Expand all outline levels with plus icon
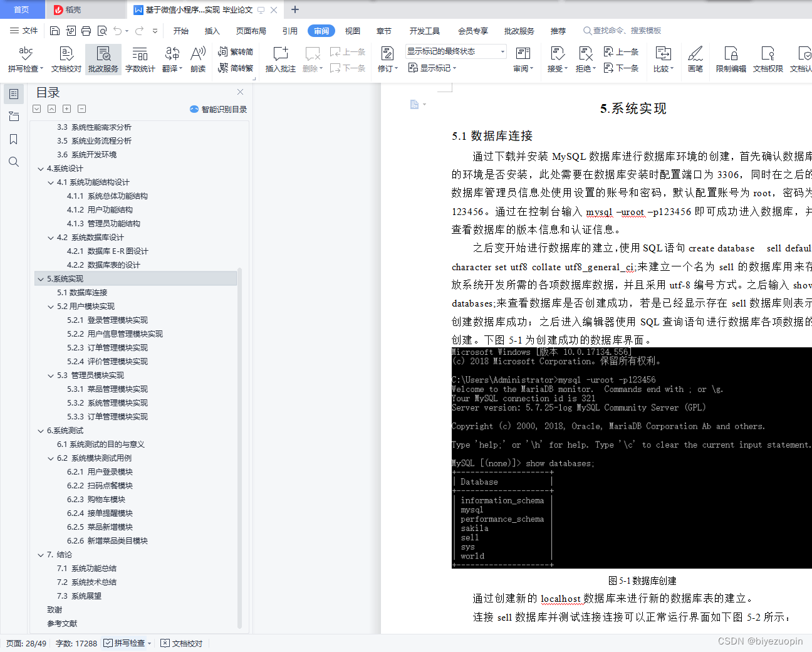 [x=66, y=109]
